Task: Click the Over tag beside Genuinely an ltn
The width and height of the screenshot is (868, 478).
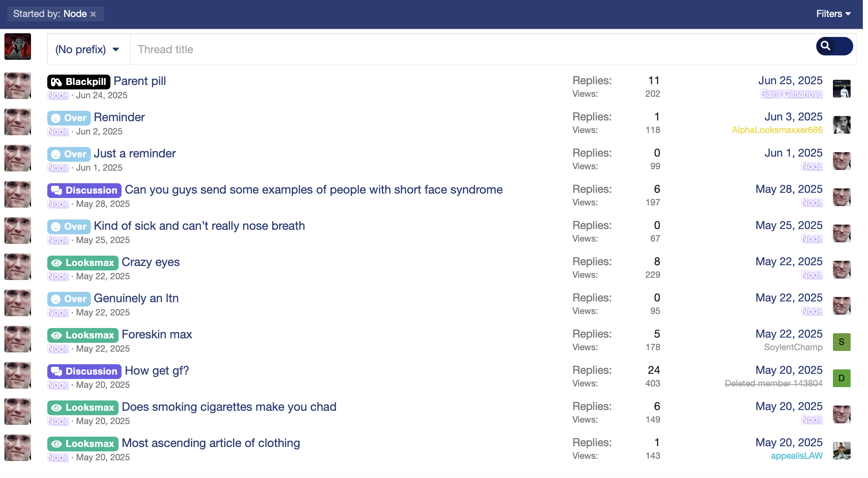Action: pyautogui.click(x=69, y=299)
